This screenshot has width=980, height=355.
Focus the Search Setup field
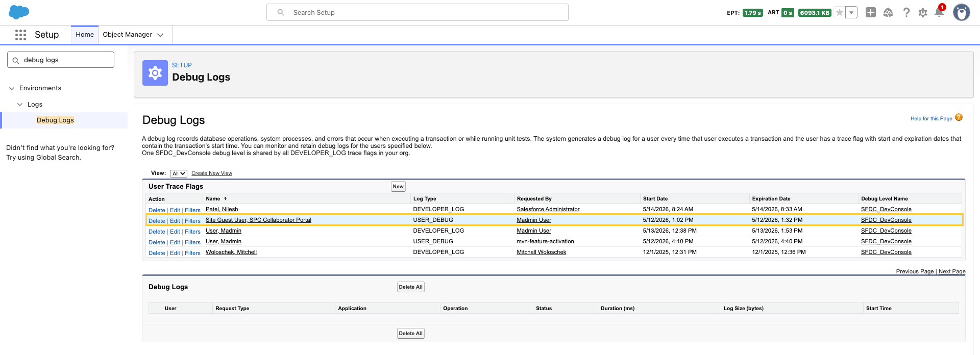[x=418, y=12]
